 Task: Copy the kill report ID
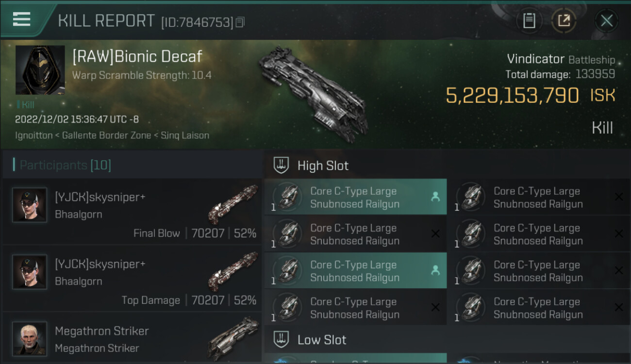coord(240,22)
